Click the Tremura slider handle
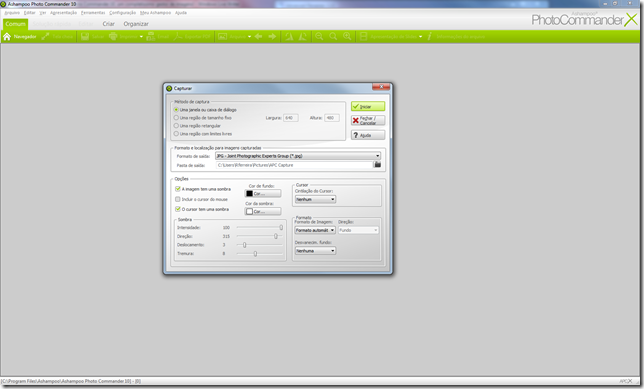This screenshot has width=644, height=389. click(x=255, y=254)
